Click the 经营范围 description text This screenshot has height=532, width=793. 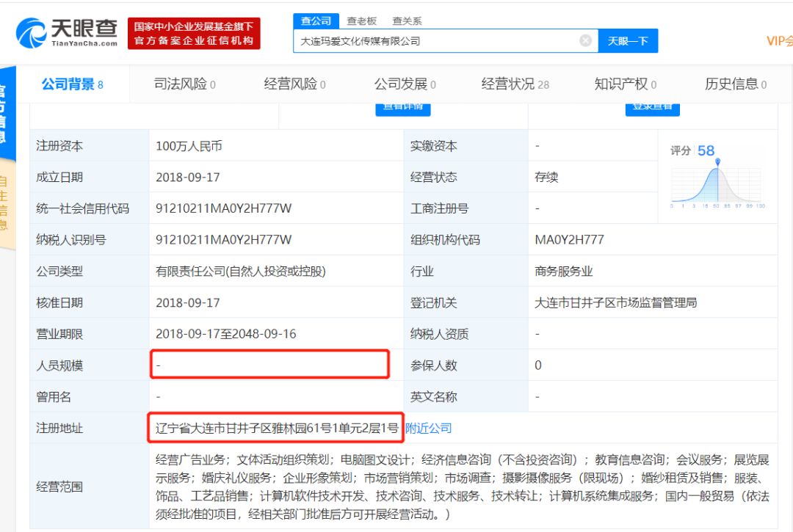pyautogui.click(x=463, y=487)
